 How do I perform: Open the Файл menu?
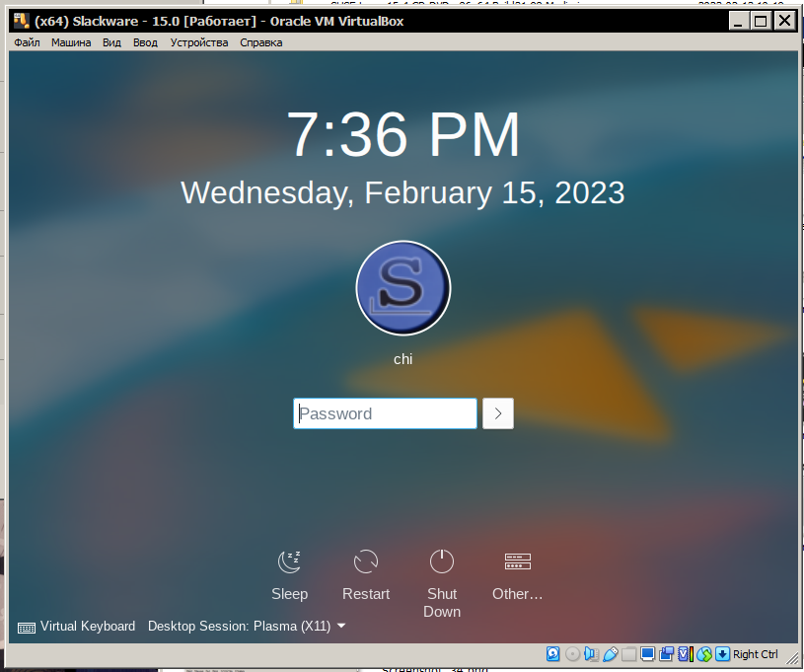[x=27, y=42]
